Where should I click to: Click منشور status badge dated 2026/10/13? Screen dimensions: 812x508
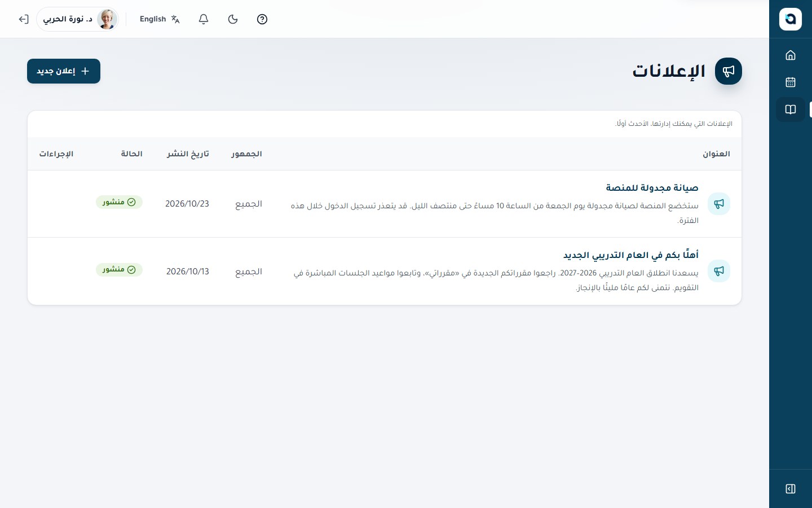119,270
